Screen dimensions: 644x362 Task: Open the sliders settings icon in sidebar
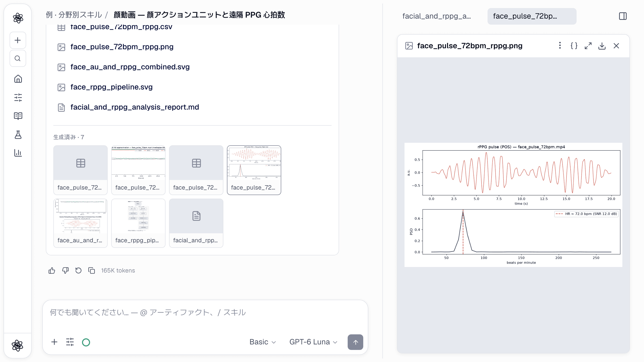pyautogui.click(x=18, y=98)
